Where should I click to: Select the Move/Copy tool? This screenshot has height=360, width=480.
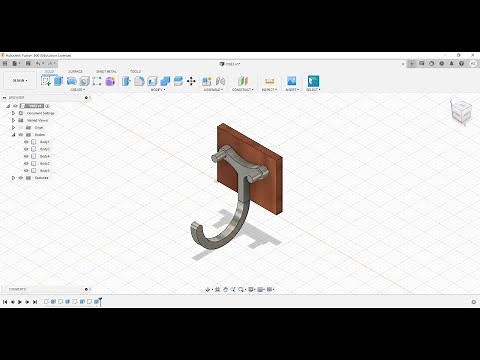(x=191, y=81)
